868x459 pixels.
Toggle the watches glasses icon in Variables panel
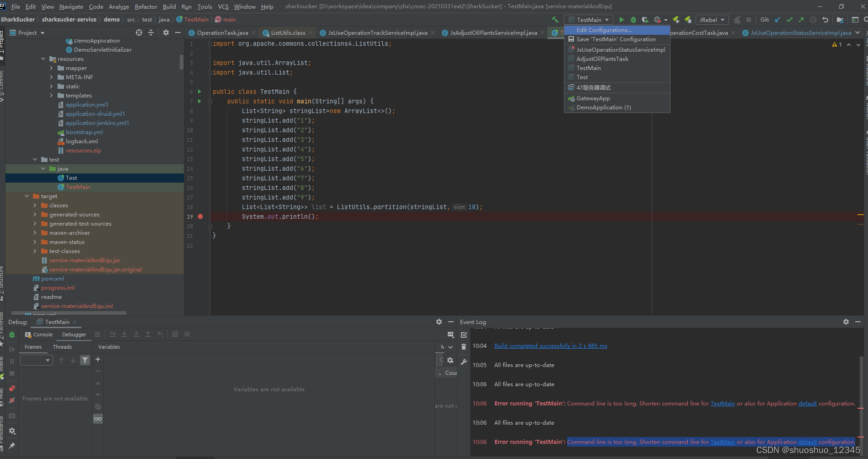click(x=97, y=418)
